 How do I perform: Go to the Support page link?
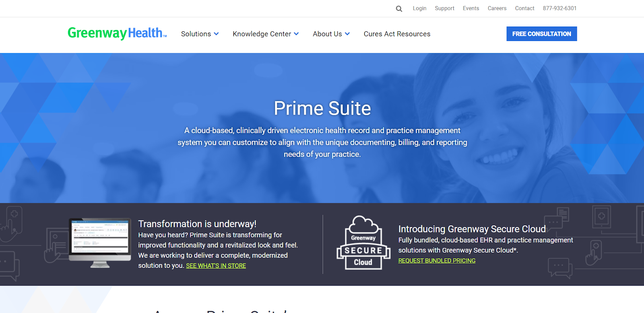point(444,8)
